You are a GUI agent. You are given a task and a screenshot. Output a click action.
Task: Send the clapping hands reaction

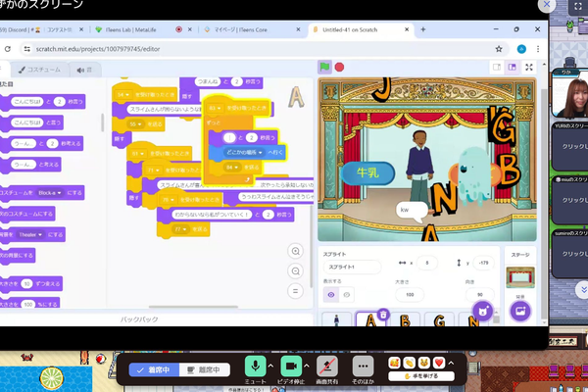[409, 363]
